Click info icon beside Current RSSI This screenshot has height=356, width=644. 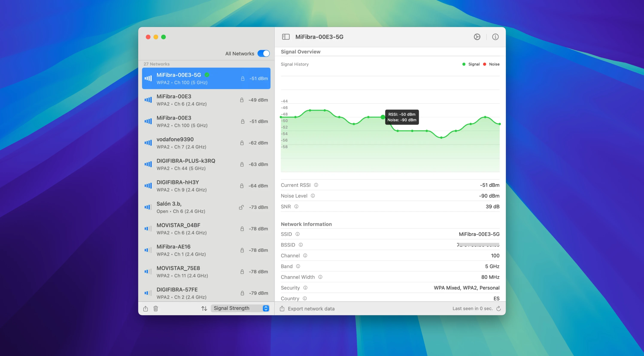click(x=316, y=185)
